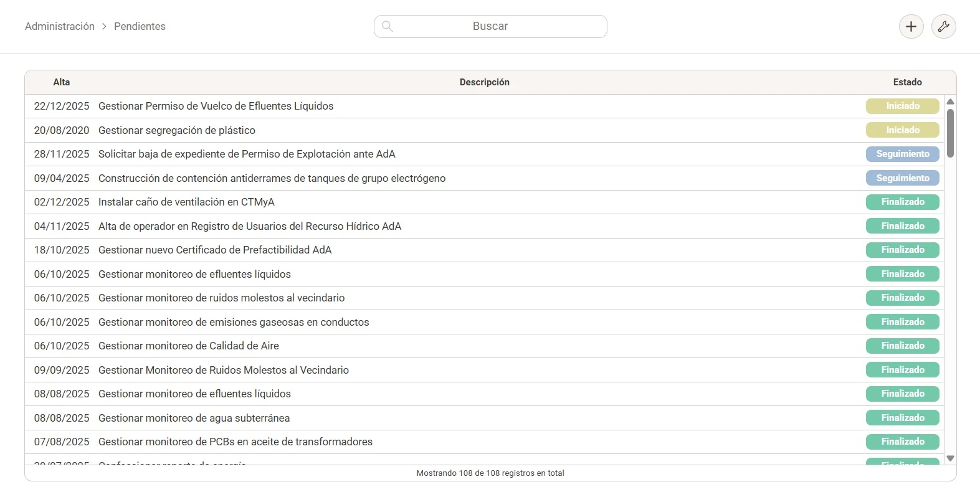Viewport: 980px width, 497px height.
Task: Open Construcción de contención antiderrames row
Action: 484,178
